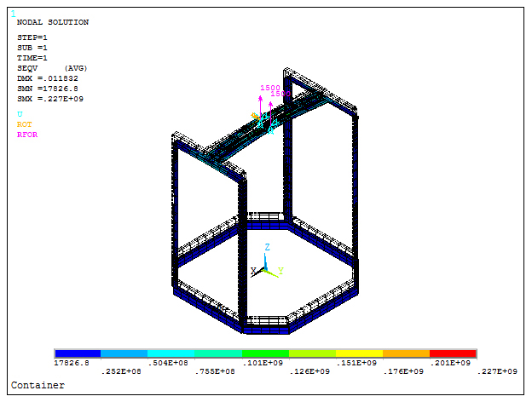Click the Z axis label of the triad
The image size is (532, 402).
[x=268, y=247]
